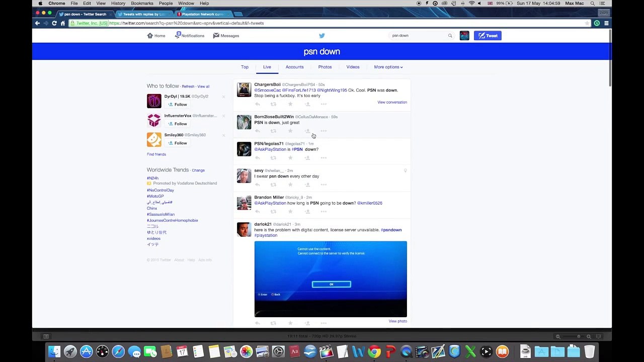Open more actions on PSN/legolas71 tweet
This screenshot has height=362, width=644.
click(x=324, y=158)
